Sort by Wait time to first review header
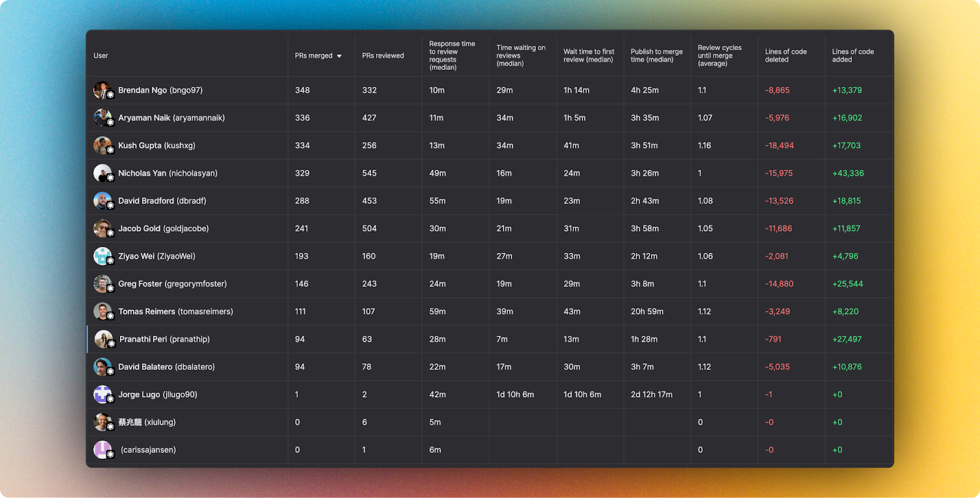Screen dimensions: 980x498 (589, 56)
